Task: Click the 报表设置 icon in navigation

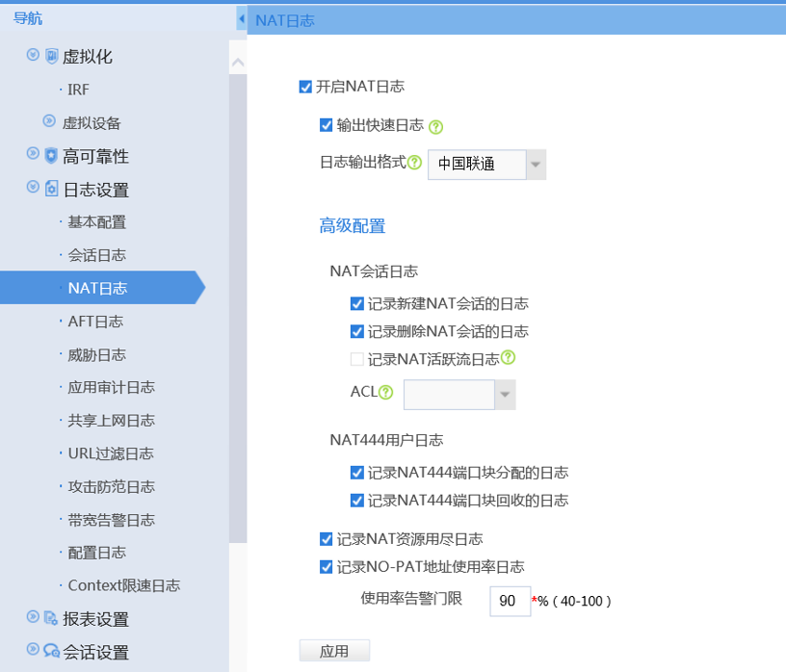Action: [51, 618]
